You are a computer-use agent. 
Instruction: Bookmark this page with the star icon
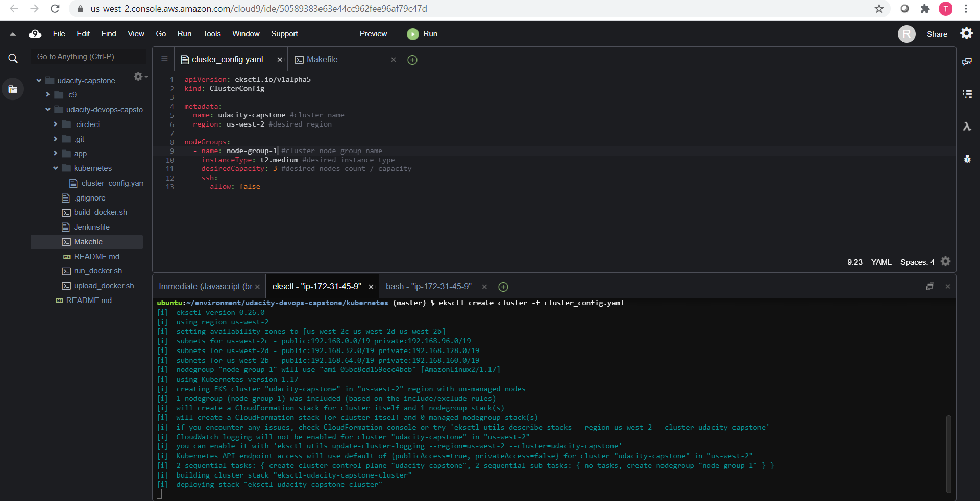click(x=879, y=9)
